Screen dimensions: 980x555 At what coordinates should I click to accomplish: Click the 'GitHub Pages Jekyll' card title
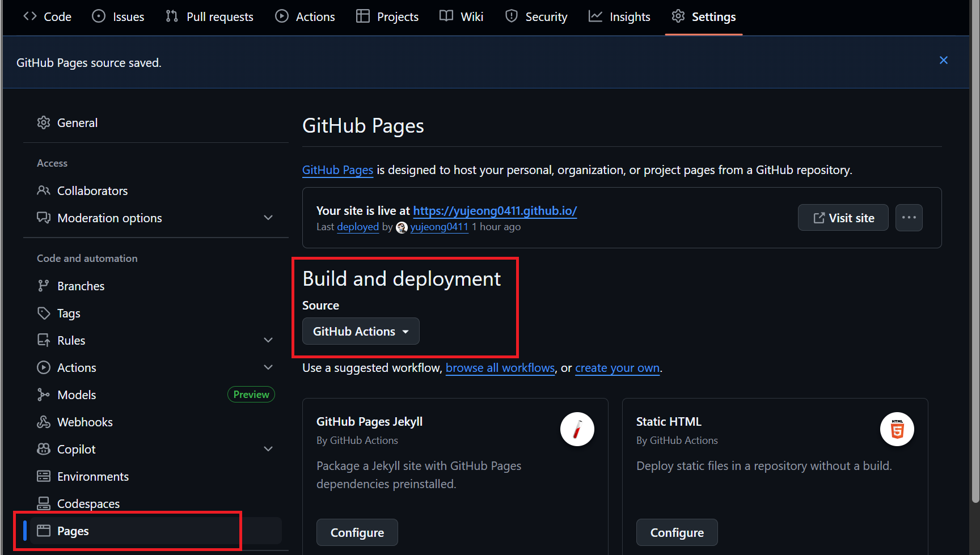pos(370,422)
